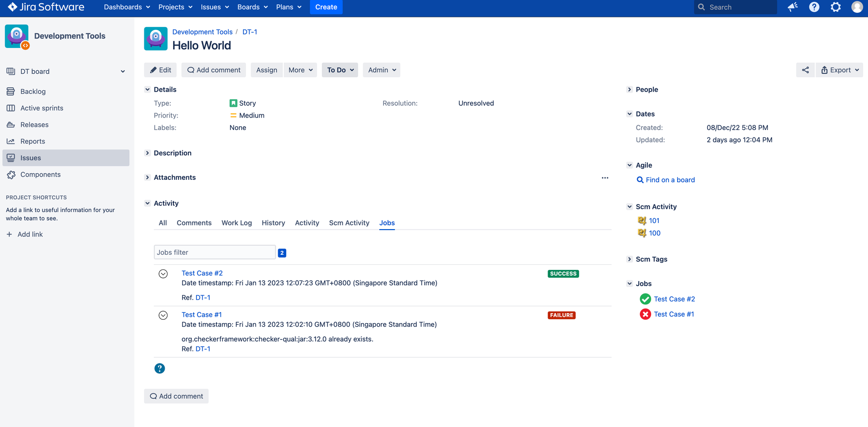This screenshot has height=427, width=868.
Task: Click the Create button
Action: coord(326,7)
